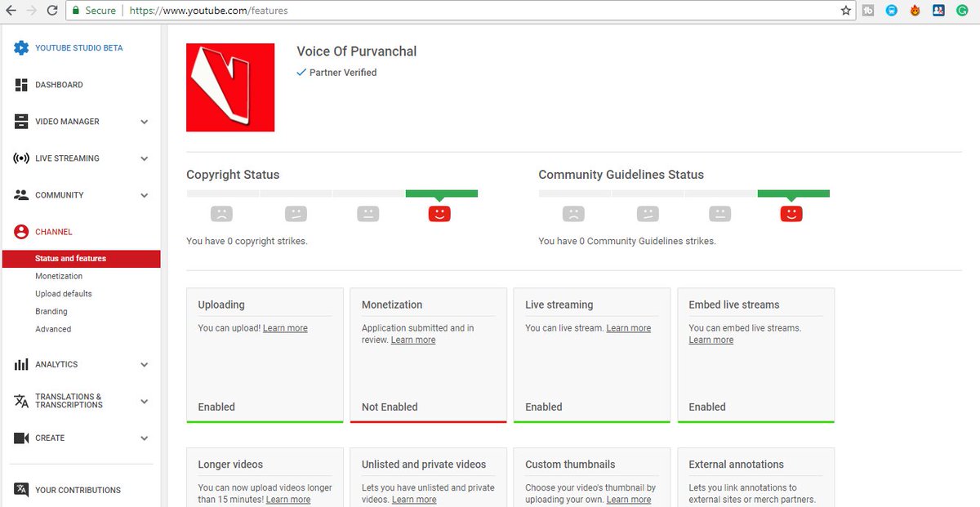The width and height of the screenshot is (980, 507).
Task: Open Branding in Channel menu
Action: point(51,312)
